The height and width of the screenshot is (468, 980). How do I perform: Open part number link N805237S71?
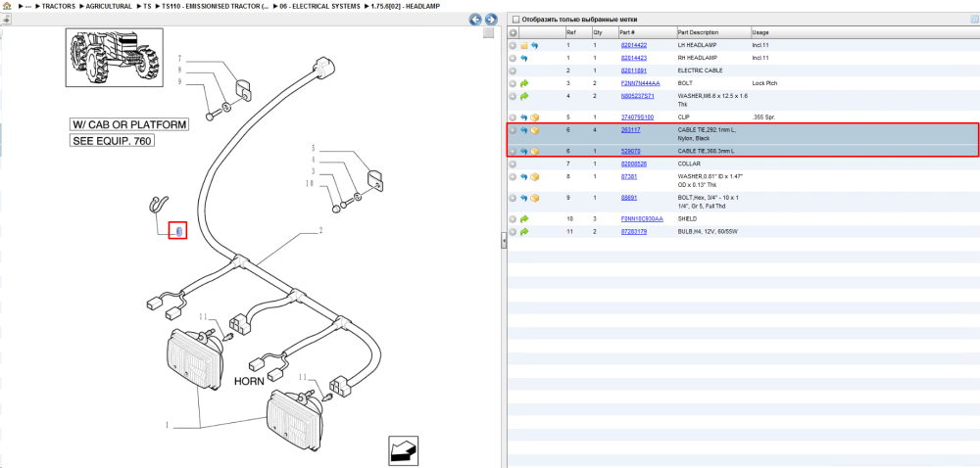coord(637,96)
